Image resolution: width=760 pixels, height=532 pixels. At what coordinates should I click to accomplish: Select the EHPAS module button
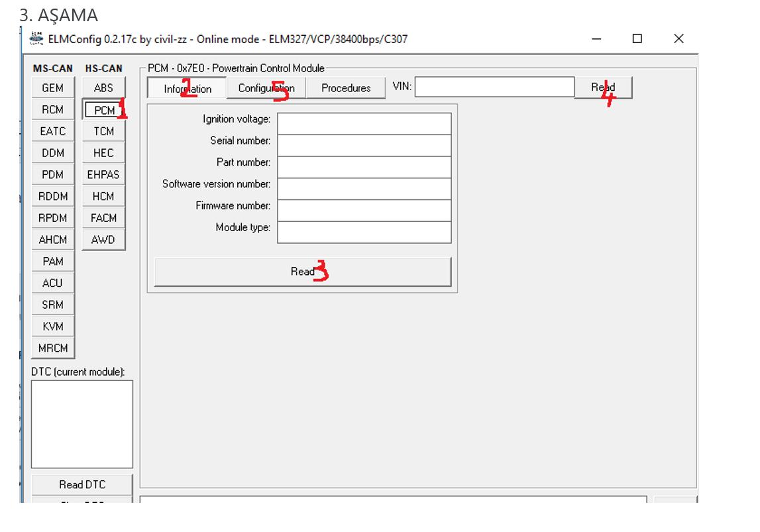click(x=103, y=175)
